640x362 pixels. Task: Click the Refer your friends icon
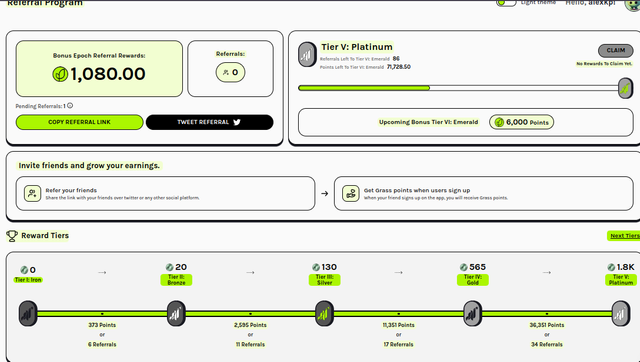pyautogui.click(x=32, y=193)
